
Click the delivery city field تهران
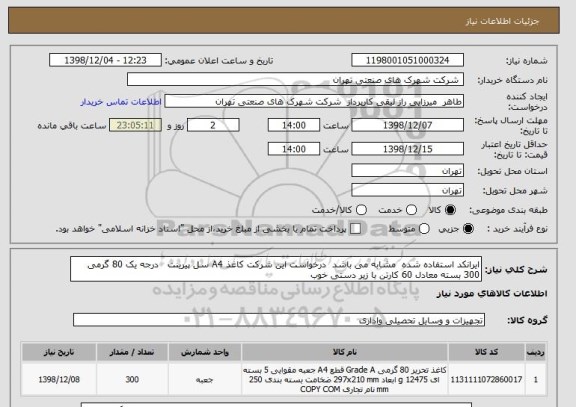[x=407, y=190]
